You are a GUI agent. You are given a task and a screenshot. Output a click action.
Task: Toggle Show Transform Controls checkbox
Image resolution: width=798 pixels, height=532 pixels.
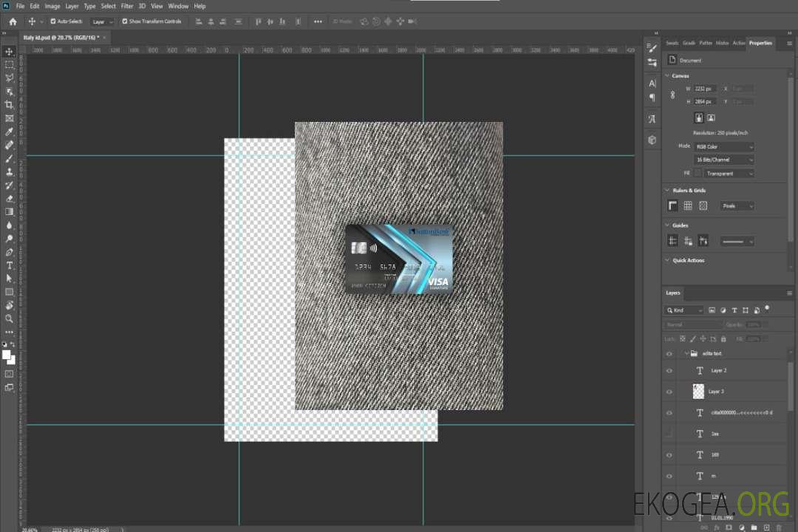click(125, 21)
